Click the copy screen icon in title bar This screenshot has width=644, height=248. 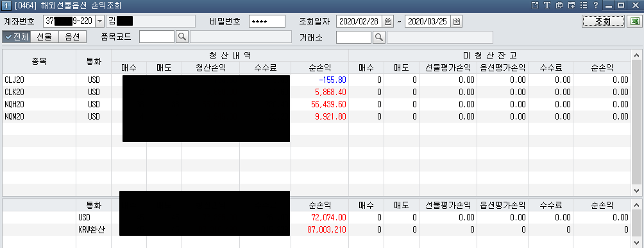tap(559, 5)
